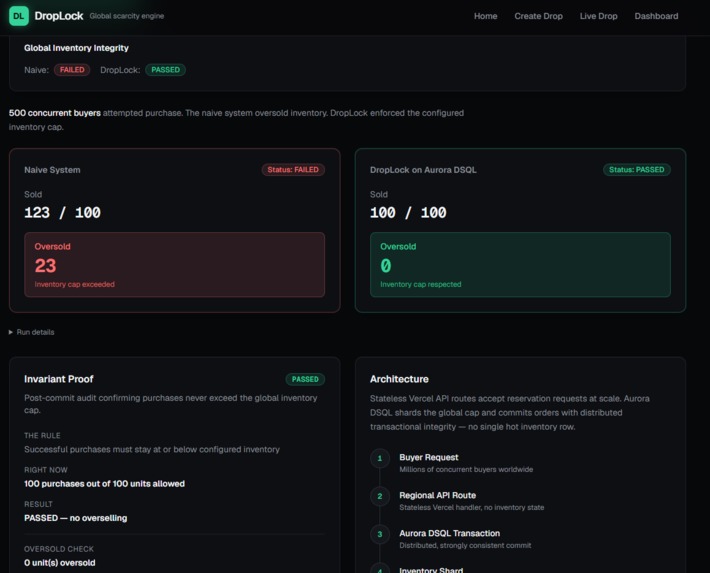
Task: Click 'Millions of concurrent buyers worldwide' text
Action: [x=466, y=470]
